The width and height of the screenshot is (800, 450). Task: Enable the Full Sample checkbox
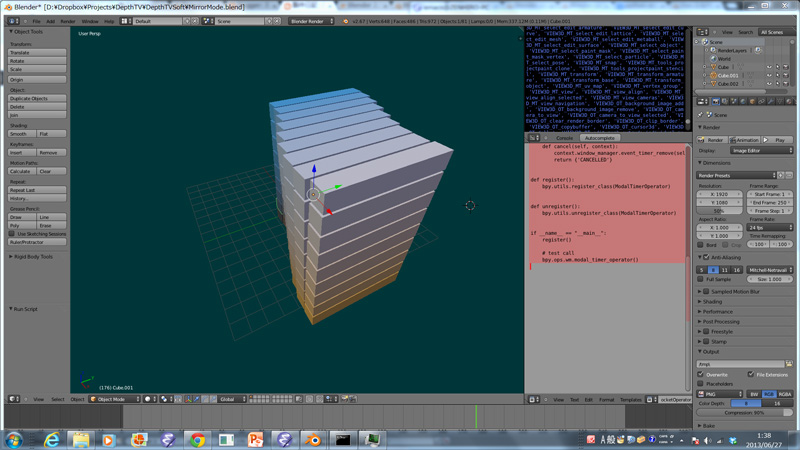pyautogui.click(x=701, y=279)
